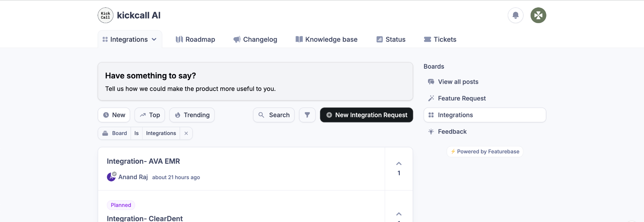Screen dimensions: 644x222
Task: Open the filter funnel button
Action: (307, 115)
